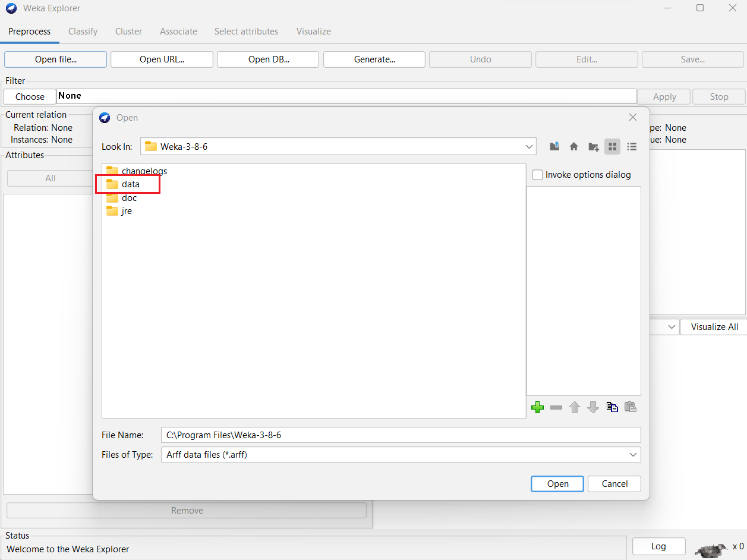Jump to the Home directory icon
This screenshot has height=560, width=747.
pos(574,146)
